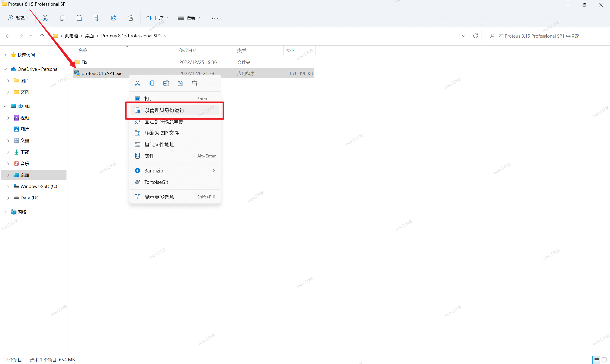610x364 pixels.
Task: Choose 以管理员身份运行 in the context menu
Action: point(175,110)
